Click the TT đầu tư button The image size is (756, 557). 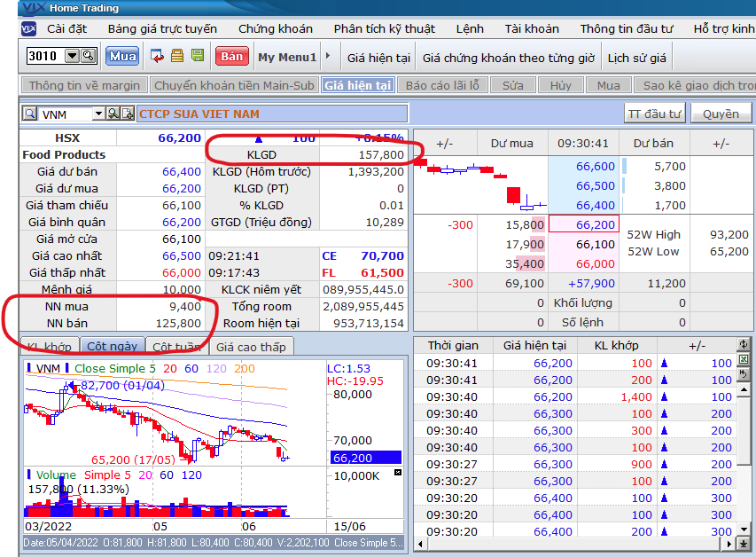(655, 114)
